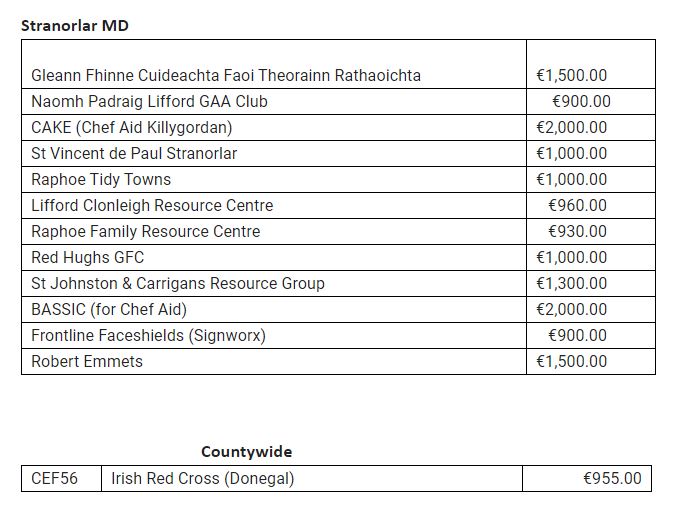This screenshot has width=697, height=513.
Task: Select the €955.00 amount cell
Action: click(612, 478)
